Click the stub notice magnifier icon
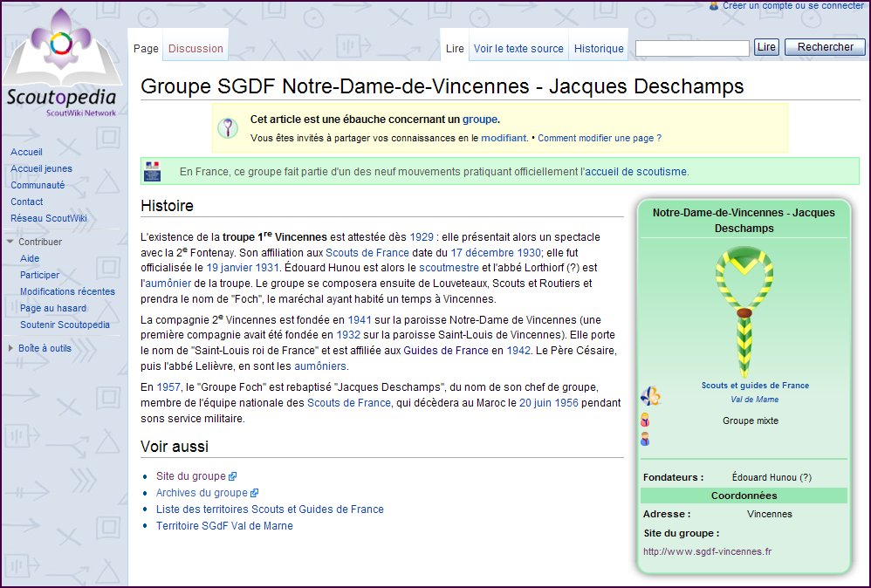Screen dimensions: 871x588 point(227,128)
